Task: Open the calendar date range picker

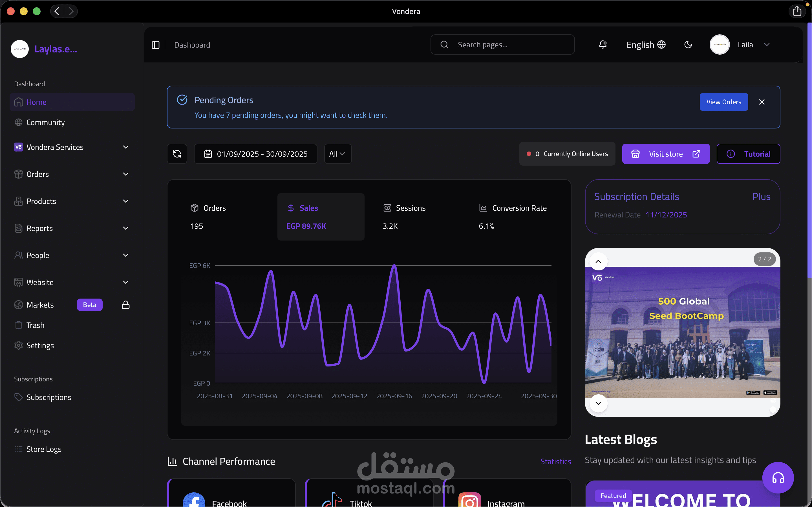Action: (208, 154)
